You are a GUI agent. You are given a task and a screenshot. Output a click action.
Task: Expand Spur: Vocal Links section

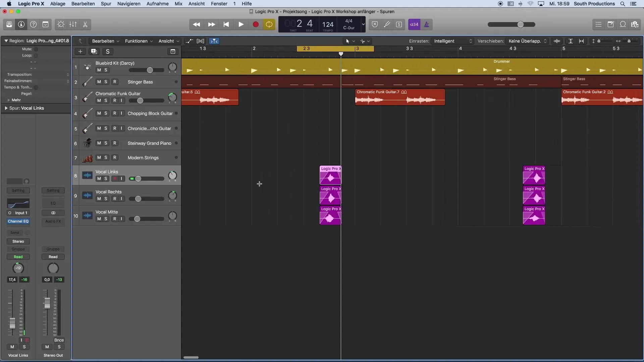tap(6, 108)
